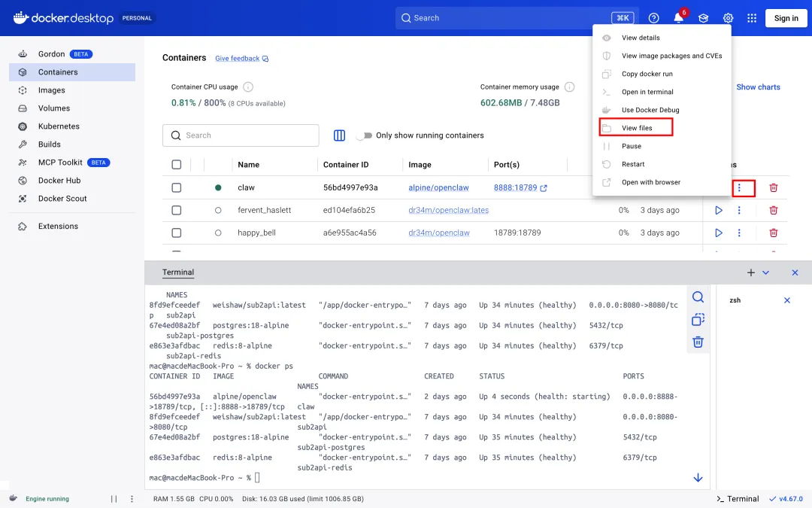Expand the terminal session chevron dropdown
The height and width of the screenshot is (508, 812).
(765, 272)
